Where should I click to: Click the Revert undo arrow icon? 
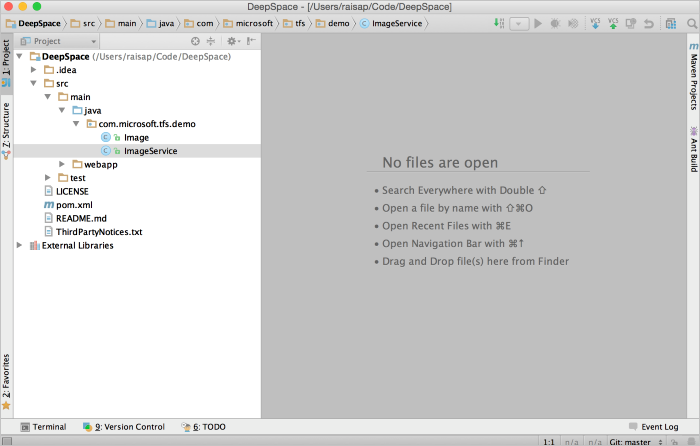tap(648, 23)
